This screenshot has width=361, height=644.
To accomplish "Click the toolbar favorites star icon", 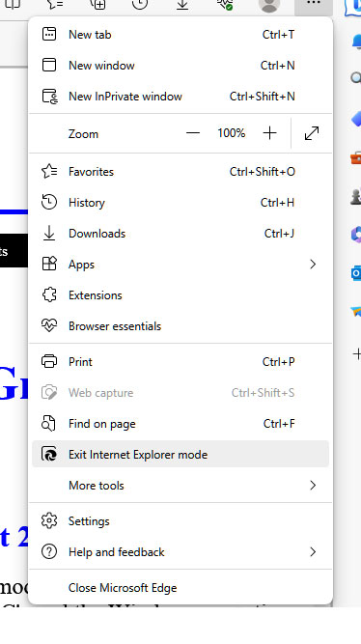I will (55, 4).
